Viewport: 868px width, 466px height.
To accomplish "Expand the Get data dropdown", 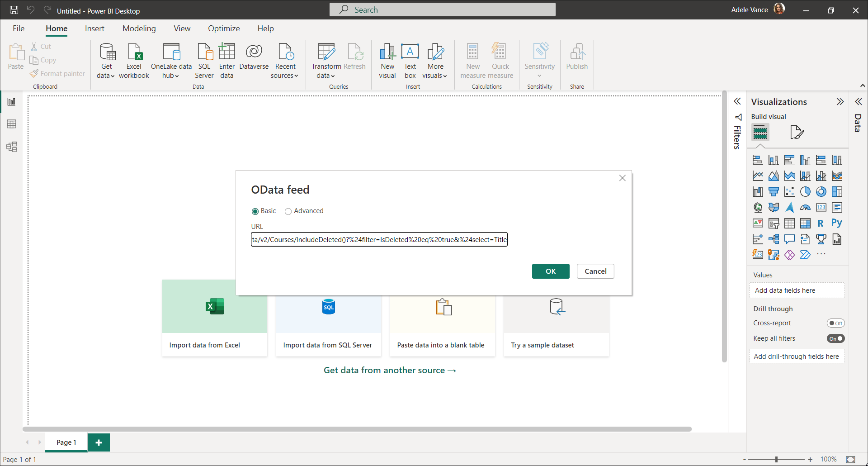I will (x=106, y=76).
